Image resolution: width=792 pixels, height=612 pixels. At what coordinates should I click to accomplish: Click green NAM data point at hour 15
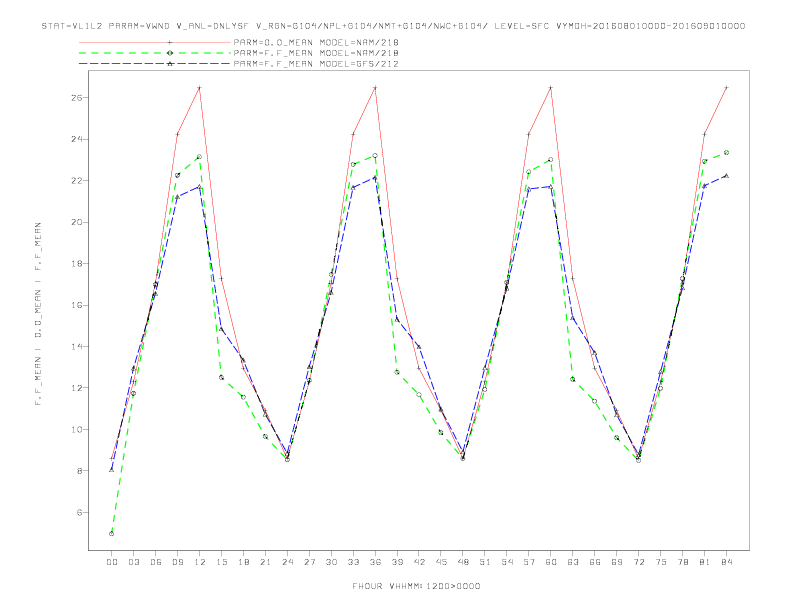pyautogui.click(x=221, y=377)
